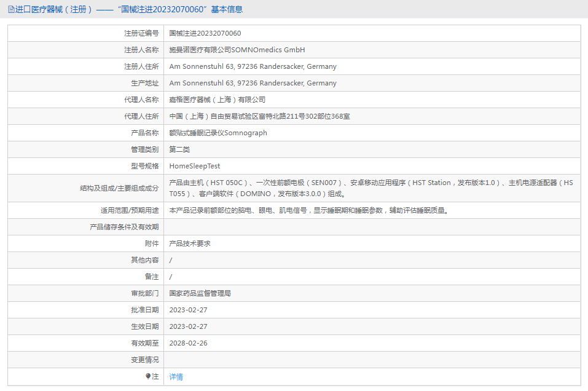The image size is (588, 391).
Task: Select the page heading 进口医疗器械（注册）基本信息
Action: click(129, 9)
